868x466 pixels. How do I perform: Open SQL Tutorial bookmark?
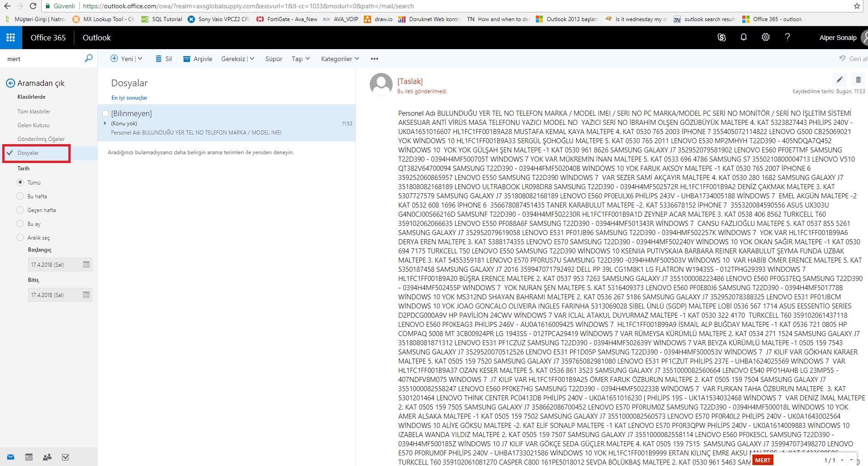[162, 19]
